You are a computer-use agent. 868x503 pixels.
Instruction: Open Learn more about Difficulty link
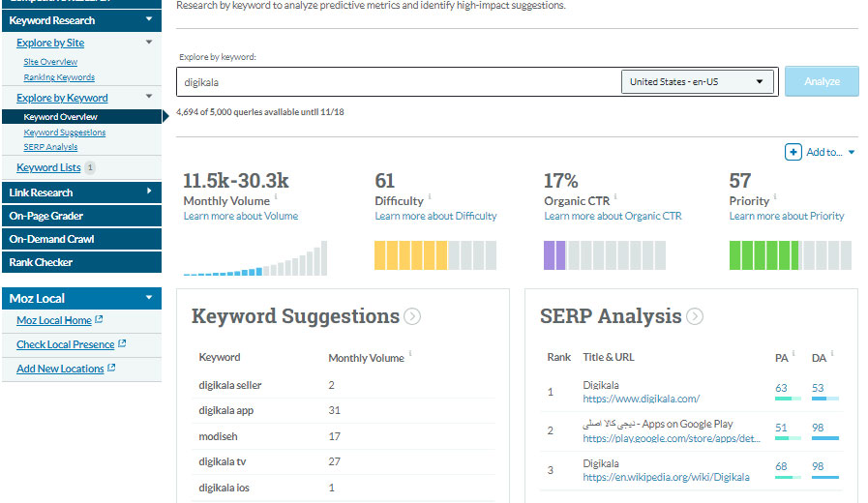435,216
